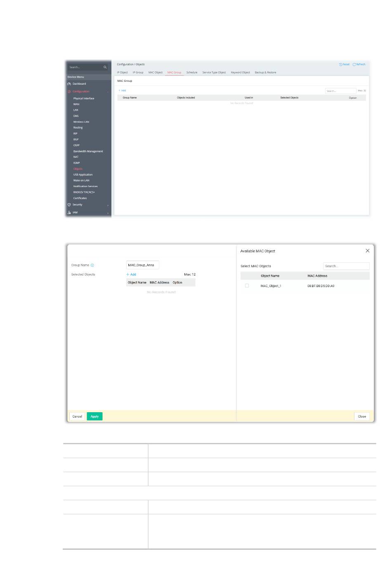
Task: Switch to the MAC Object tab
Action: [156, 72]
